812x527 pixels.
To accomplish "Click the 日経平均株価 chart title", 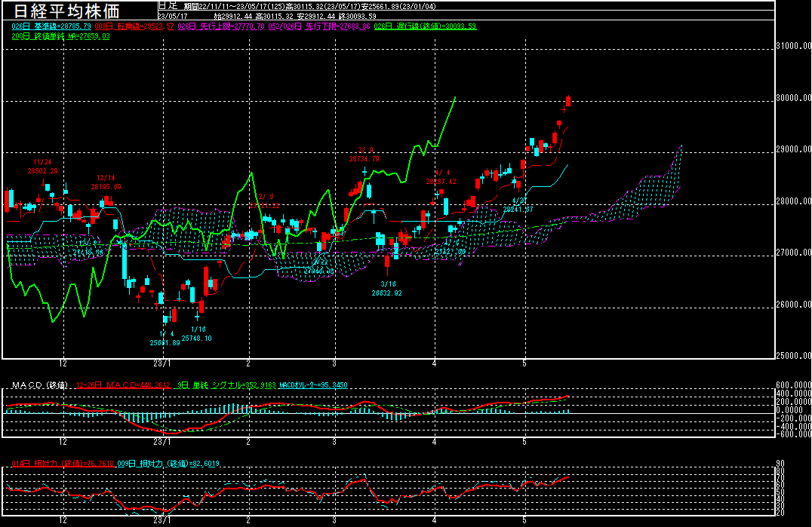I will pyautogui.click(x=66, y=11).
